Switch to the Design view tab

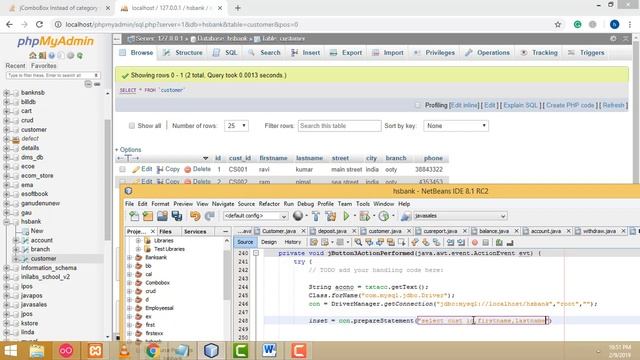[269, 242]
